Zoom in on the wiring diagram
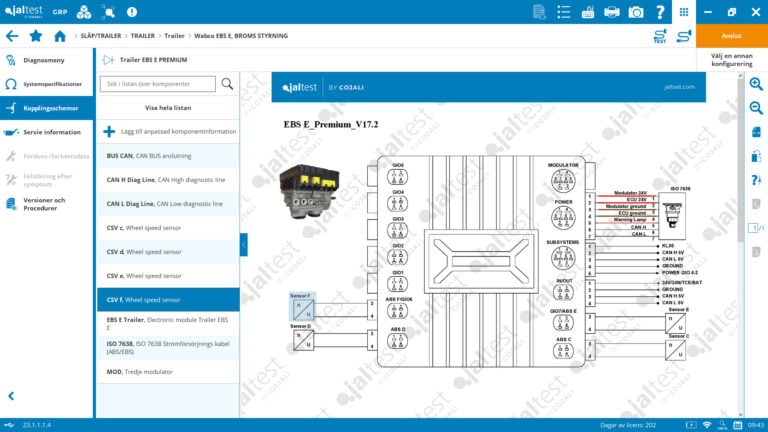768x432 pixels. pos(756,84)
